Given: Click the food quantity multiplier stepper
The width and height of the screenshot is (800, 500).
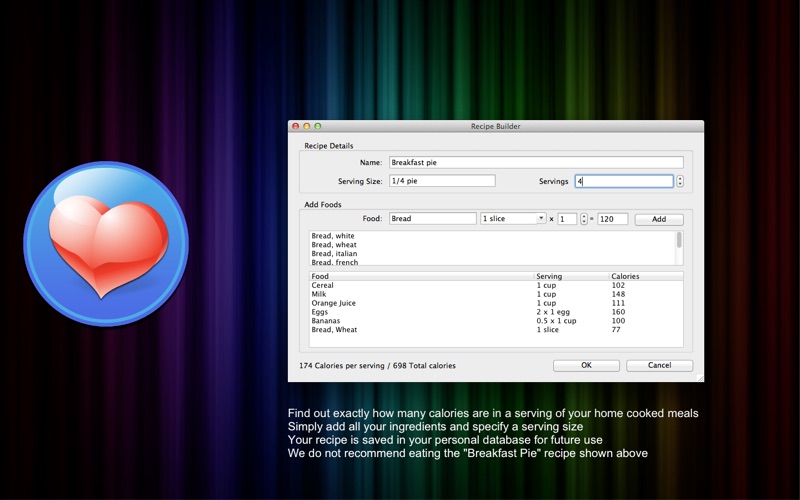Looking at the screenshot, I should [x=584, y=219].
